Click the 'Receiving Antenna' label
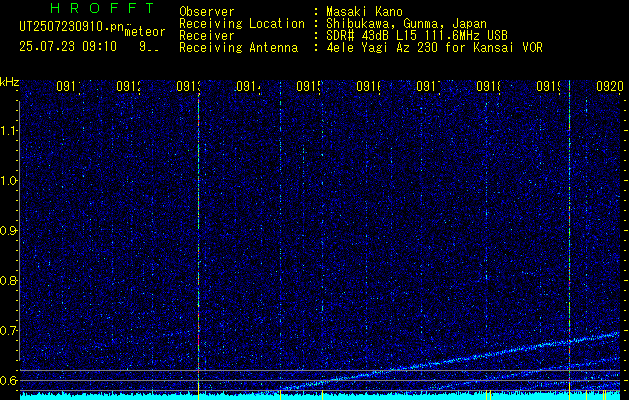This screenshot has height=400, width=629. point(238,47)
